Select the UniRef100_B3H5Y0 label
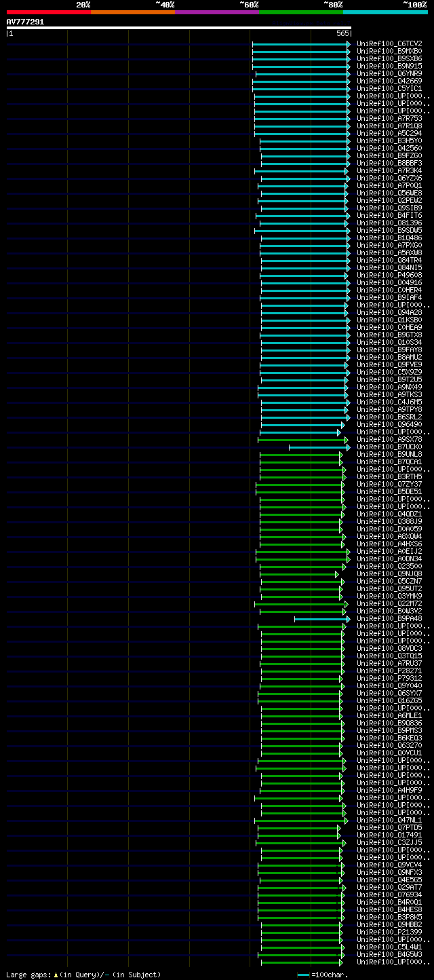 (389, 140)
